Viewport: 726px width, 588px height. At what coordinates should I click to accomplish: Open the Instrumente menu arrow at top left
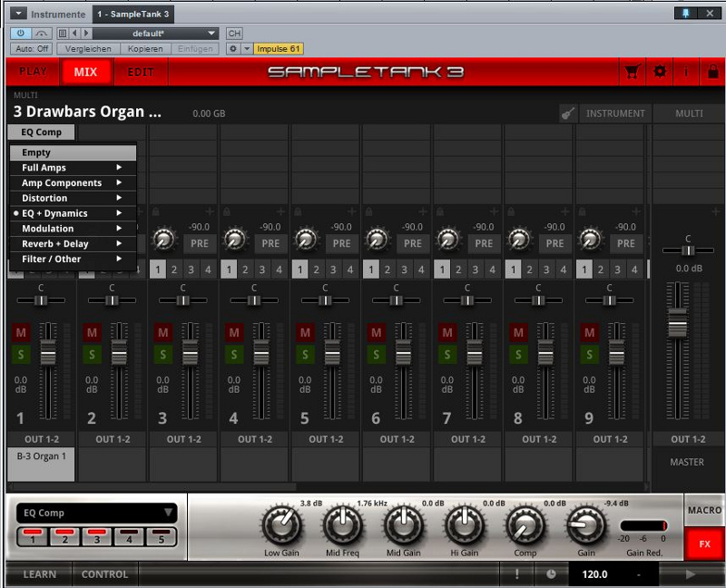pos(18,14)
